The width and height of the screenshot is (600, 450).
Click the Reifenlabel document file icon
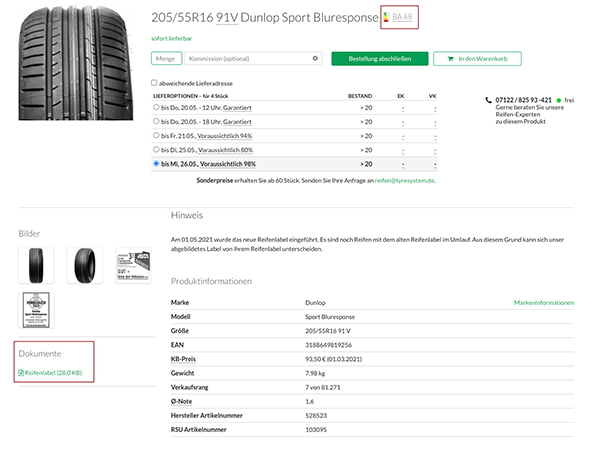tap(21, 374)
